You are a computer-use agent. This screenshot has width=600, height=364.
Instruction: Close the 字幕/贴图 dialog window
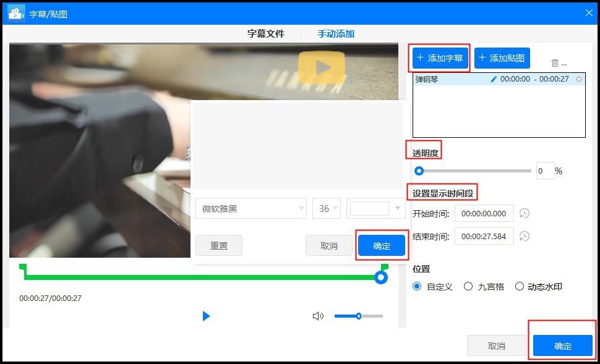(589, 13)
